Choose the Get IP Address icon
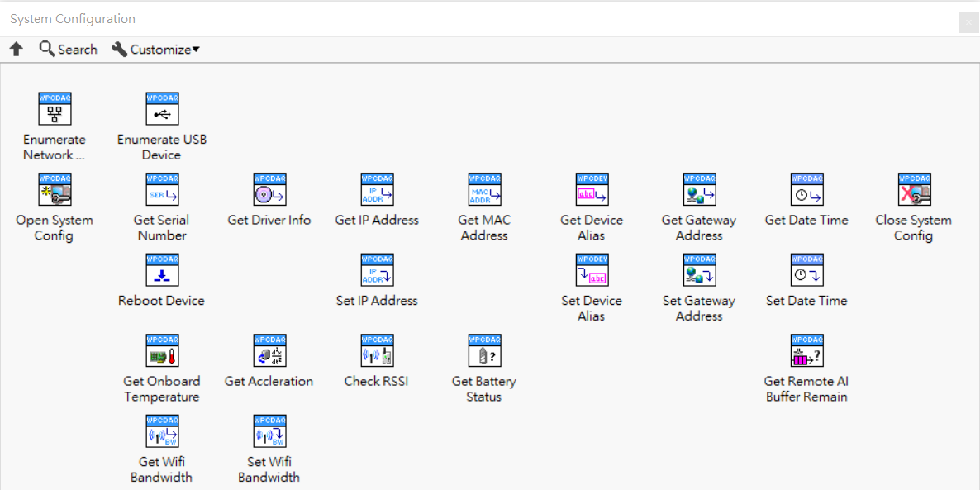Image resolution: width=980 pixels, height=490 pixels. 377,189
